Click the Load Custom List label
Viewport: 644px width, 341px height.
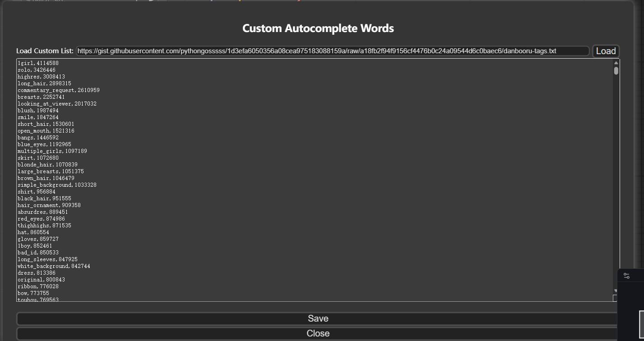pos(45,51)
